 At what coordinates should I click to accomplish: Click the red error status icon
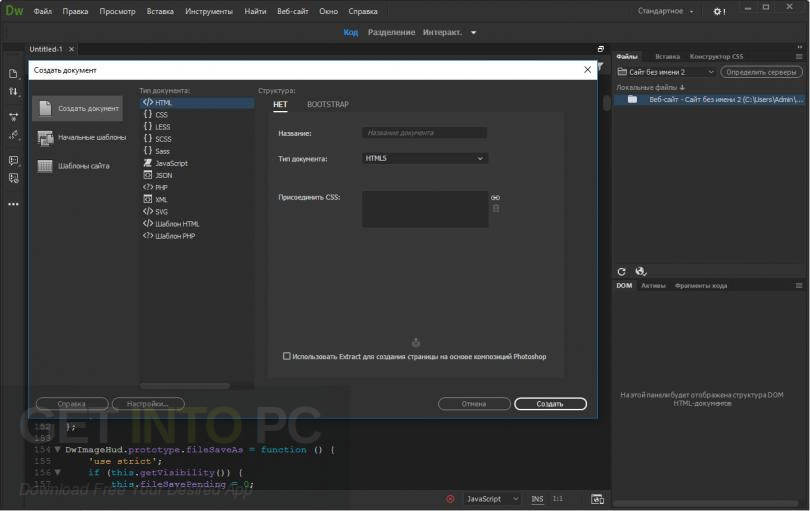[450, 499]
